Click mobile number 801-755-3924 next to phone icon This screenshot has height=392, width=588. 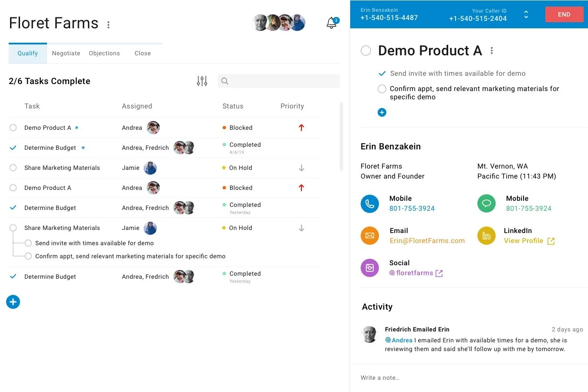point(412,209)
